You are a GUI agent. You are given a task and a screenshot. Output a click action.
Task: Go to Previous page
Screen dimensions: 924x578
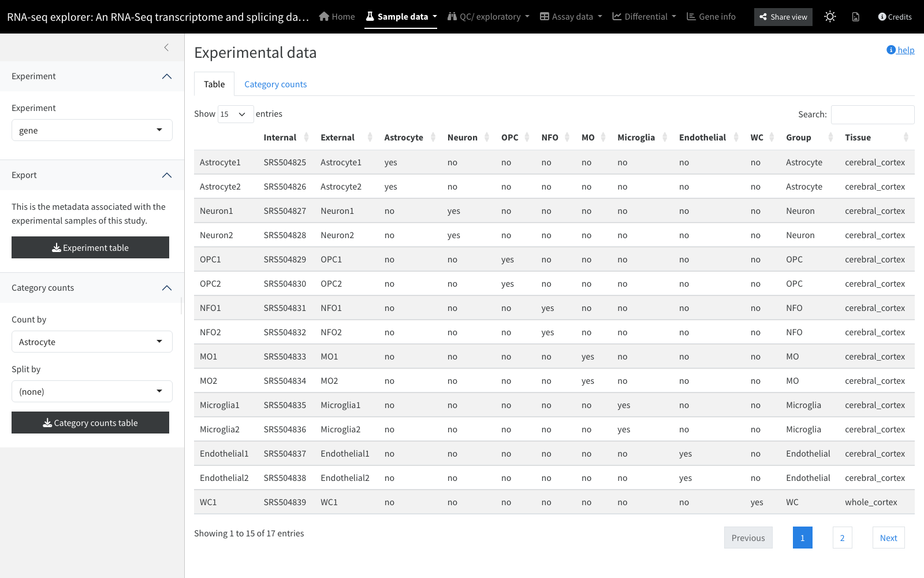(x=748, y=538)
